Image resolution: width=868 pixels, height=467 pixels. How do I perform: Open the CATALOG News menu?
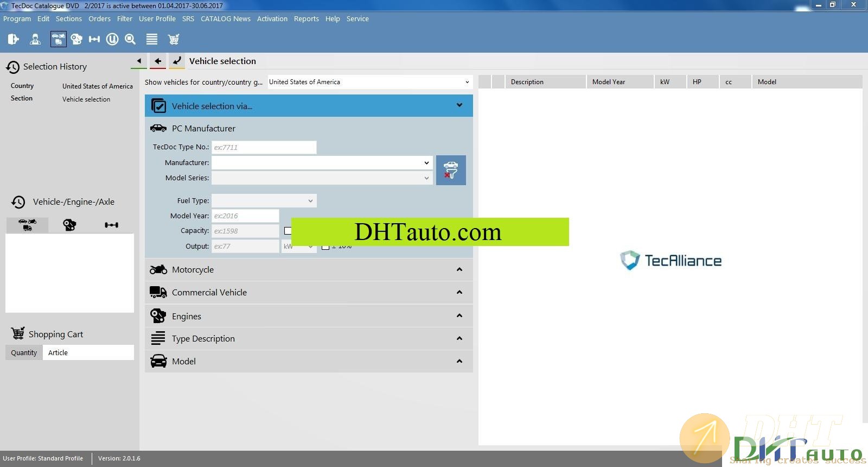226,18
